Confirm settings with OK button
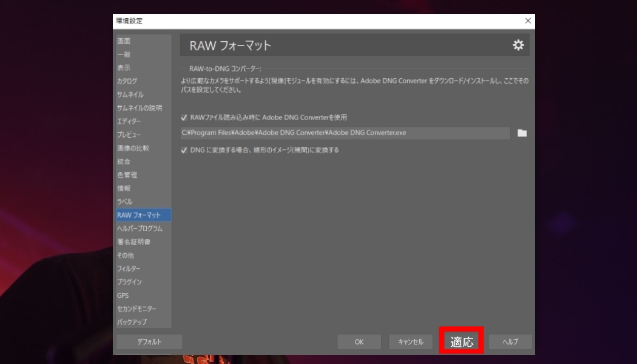Viewport: 637px width, 364px height. (359, 342)
